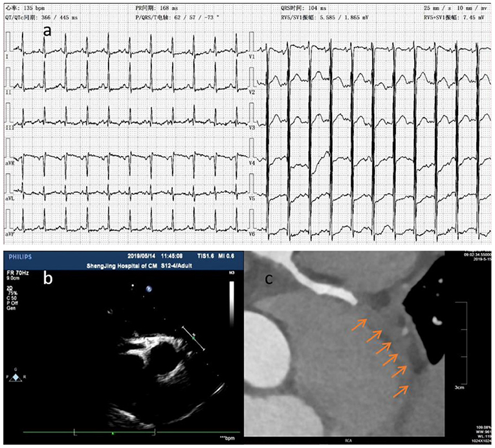The width and height of the screenshot is (495, 448).
Task: Click the 'TIS1.6' thermal index text
Action: [206, 256]
